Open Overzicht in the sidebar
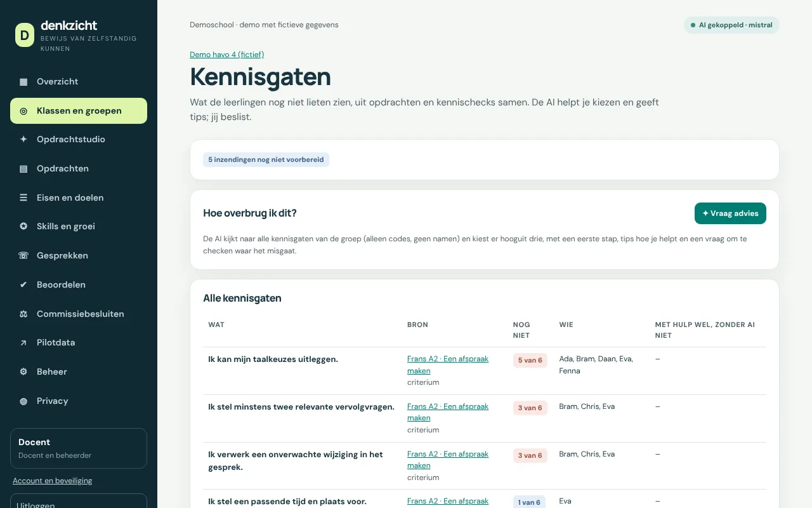The height and width of the screenshot is (508, 812). tap(79, 82)
